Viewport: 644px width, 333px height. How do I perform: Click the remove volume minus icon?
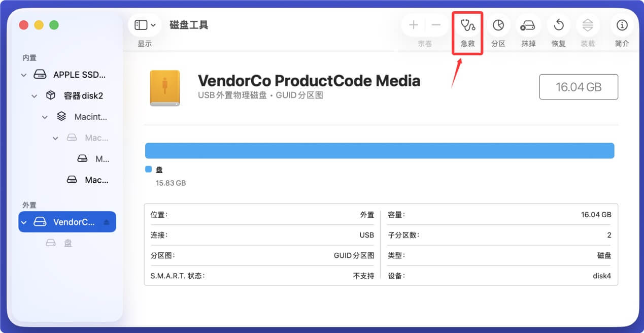point(435,24)
